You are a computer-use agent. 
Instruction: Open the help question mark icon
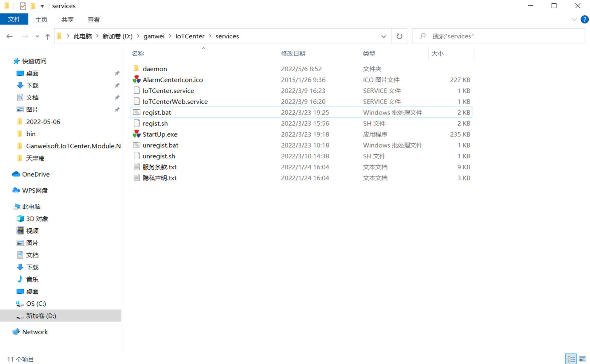584,19
